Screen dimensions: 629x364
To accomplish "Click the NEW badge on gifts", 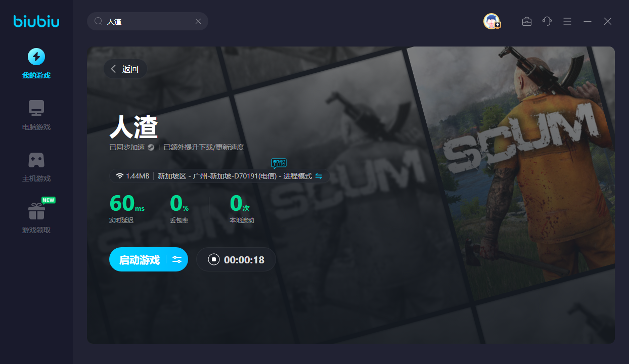I will [49, 200].
